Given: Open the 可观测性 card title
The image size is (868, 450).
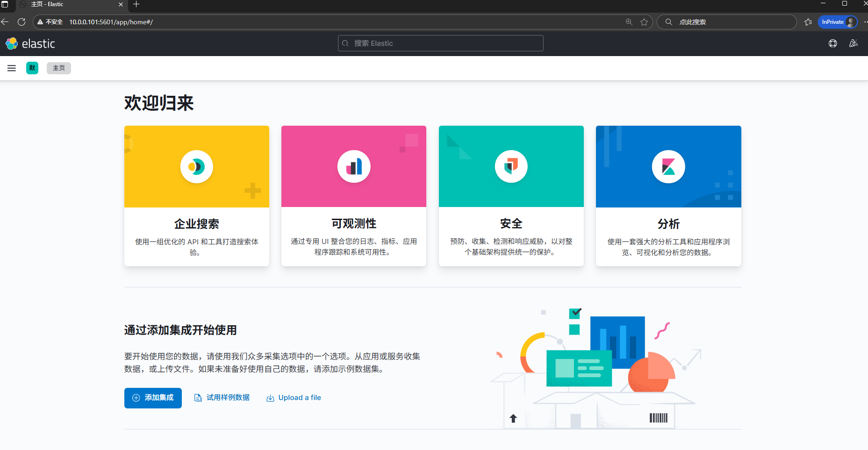Looking at the screenshot, I should tap(354, 223).
